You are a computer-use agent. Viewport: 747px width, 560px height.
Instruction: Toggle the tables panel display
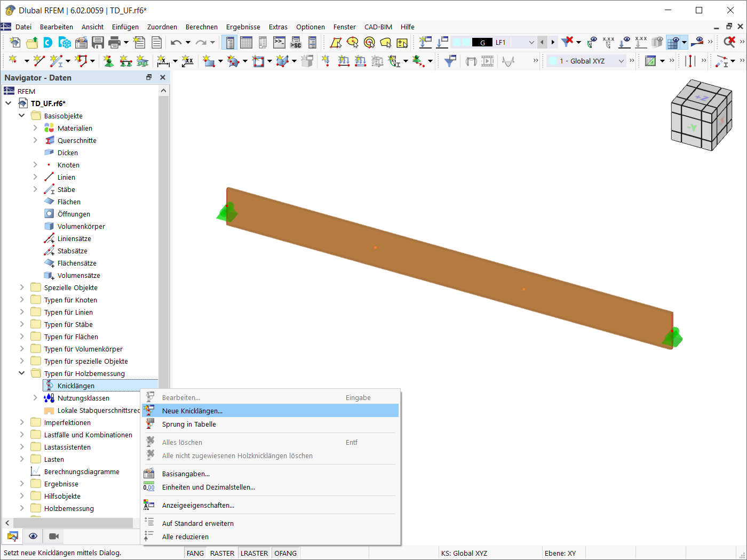coord(246,42)
